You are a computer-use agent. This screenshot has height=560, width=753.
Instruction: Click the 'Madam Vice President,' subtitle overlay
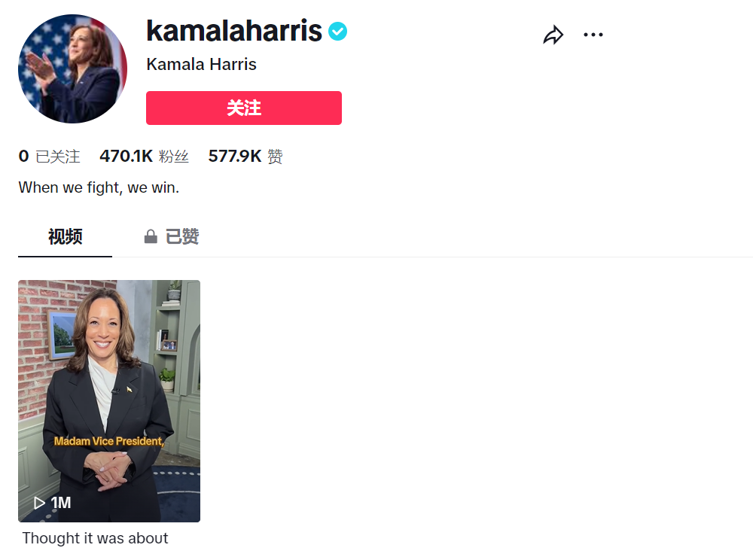pos(109,441)
